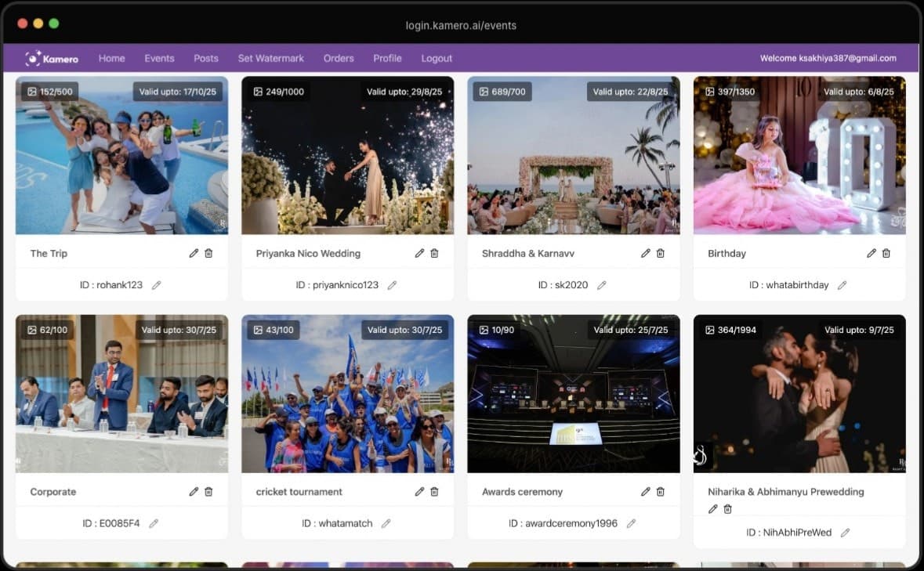The height and width of the screenshot is (571, 924).
Task: Rename the "Shraddha & Karnavv" event
Action: click(x=645, y=253)
